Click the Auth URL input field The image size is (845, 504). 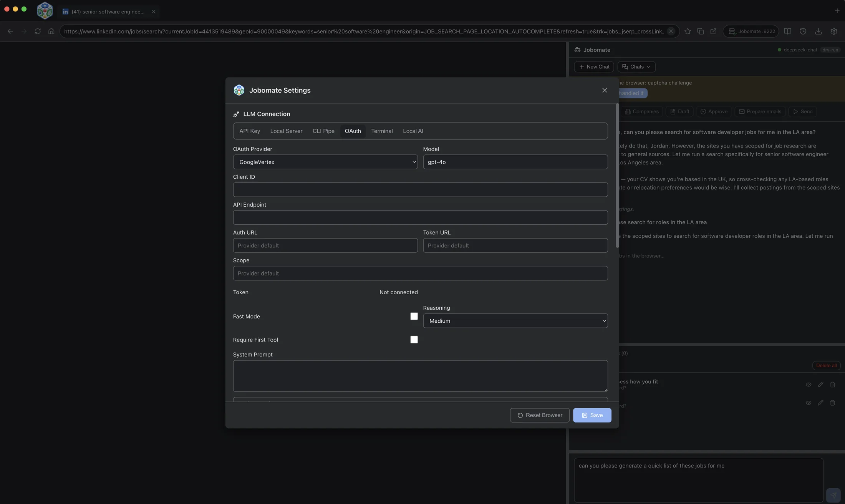click(x=325, y=245)
